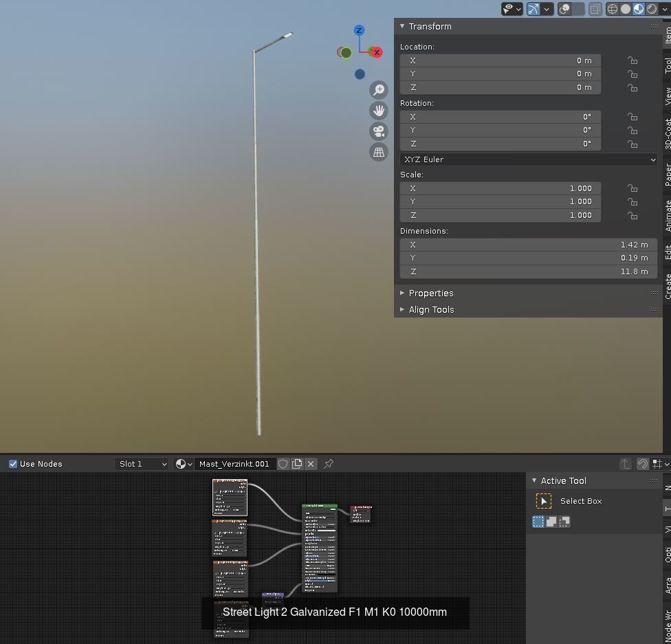This screenshot has width=671, height=644.
Task: Select the top image texture node
Action: tap(230, 497)
